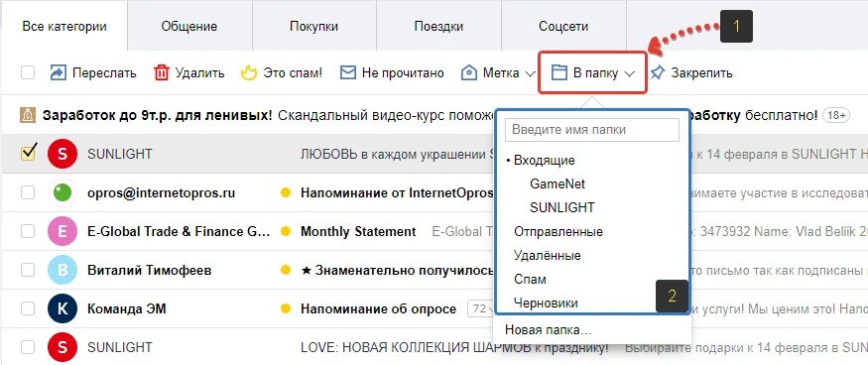This screenshot has height=365, width=868.
Task: Click the flame spam icon
Action: pos(249,72)
